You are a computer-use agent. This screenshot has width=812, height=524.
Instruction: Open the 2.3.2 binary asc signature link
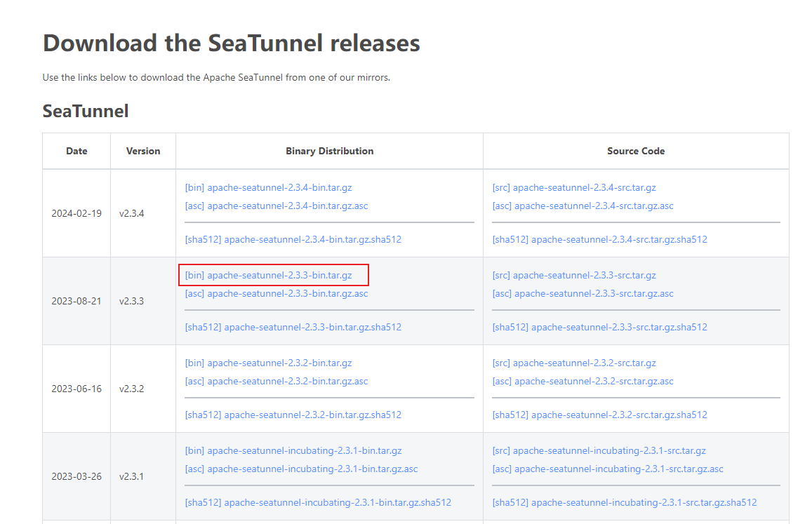(275, 381)
